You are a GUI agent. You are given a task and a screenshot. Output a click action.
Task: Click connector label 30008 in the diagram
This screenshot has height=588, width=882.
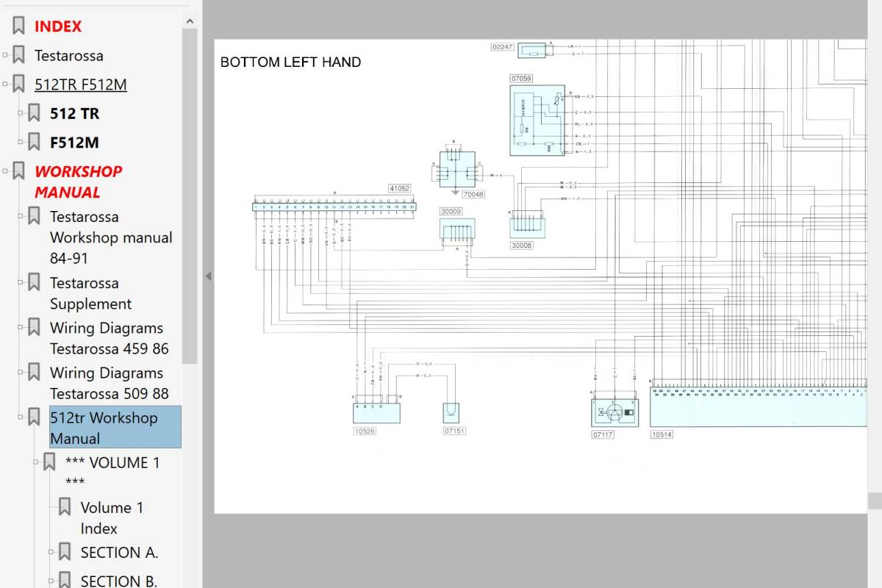tap(522, 245)
